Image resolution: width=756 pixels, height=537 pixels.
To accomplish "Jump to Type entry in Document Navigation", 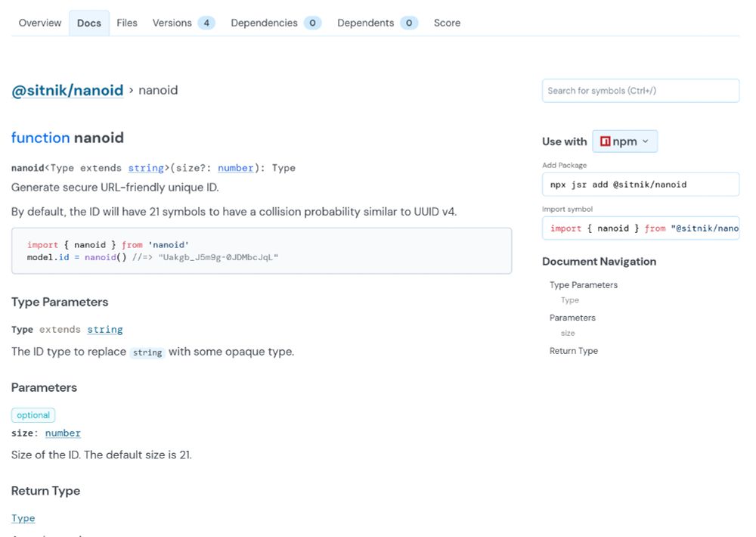I will [569, 300].
